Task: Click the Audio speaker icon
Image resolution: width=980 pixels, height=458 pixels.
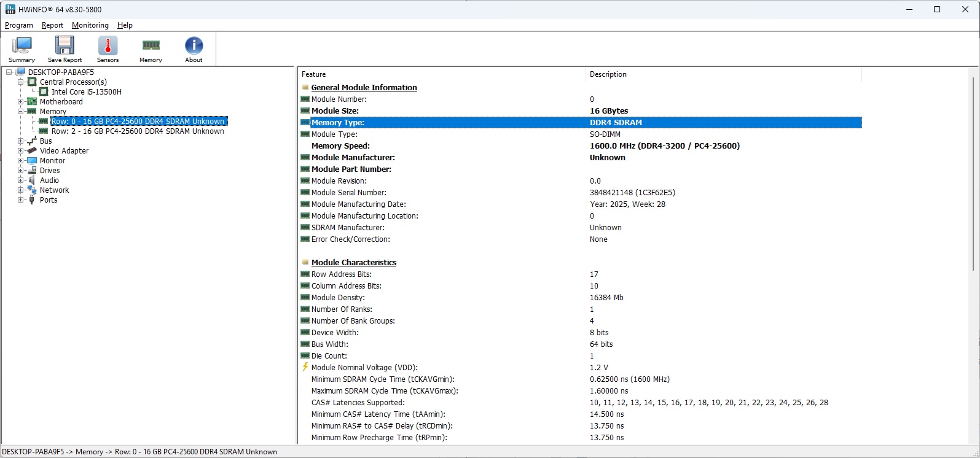Action: click(x=33, y=180)
